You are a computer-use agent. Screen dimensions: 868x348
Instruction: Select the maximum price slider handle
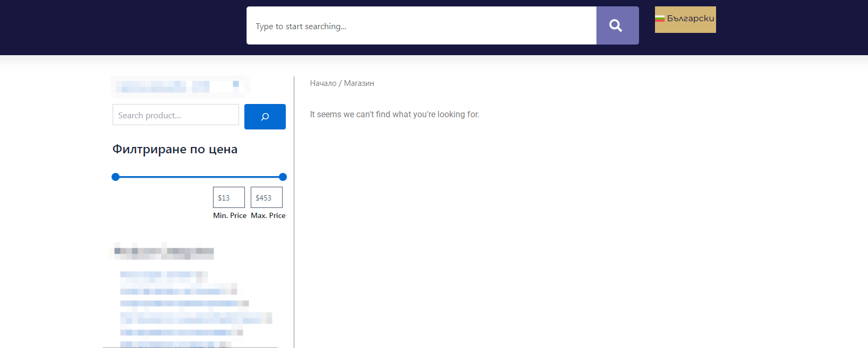point(283,177)
